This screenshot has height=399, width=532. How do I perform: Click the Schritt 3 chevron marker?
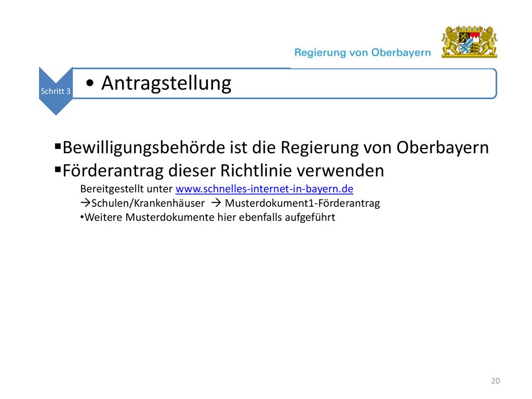tap(56, 91)
